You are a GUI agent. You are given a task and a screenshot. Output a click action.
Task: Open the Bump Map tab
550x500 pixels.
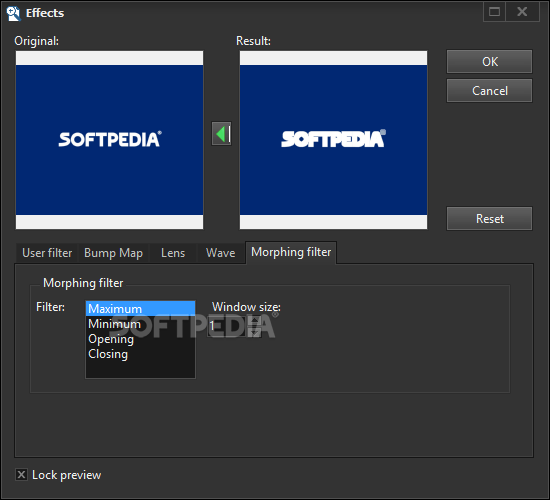point(113,253)
